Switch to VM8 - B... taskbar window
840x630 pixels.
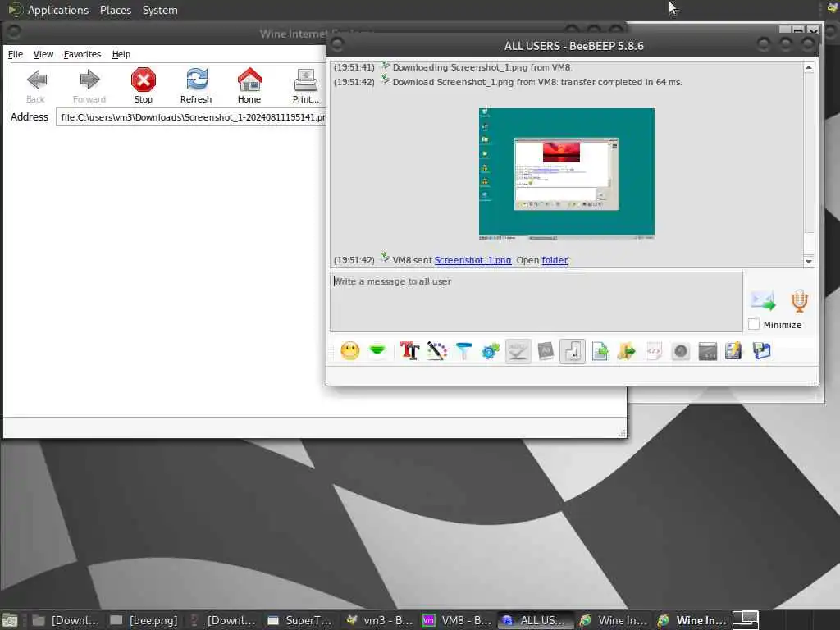(x=457, y=620)
